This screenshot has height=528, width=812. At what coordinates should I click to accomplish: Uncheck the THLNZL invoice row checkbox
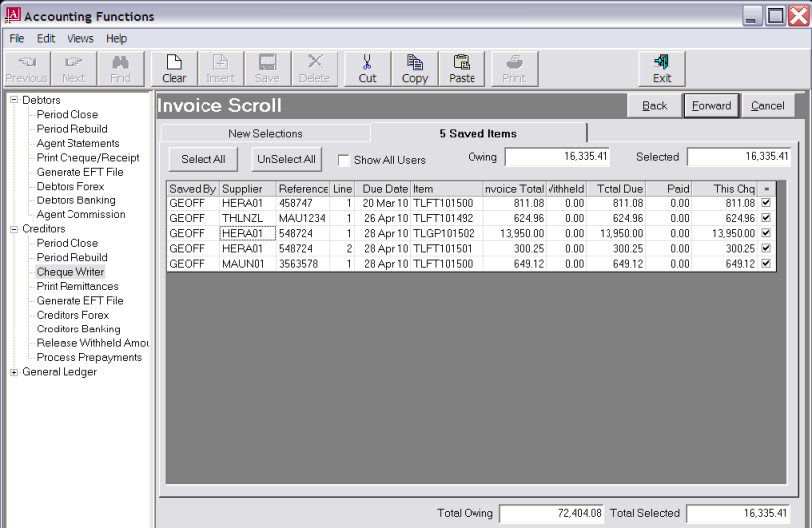pos(765,218)
